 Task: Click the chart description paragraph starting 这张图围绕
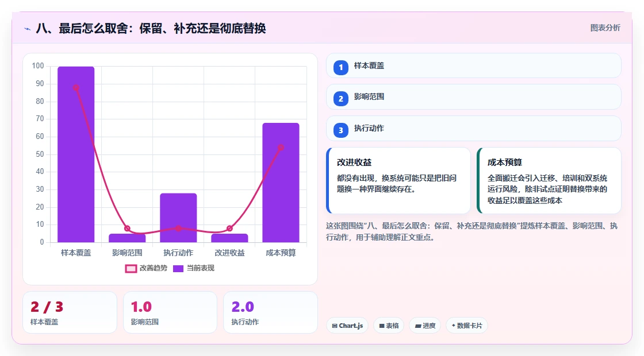(472, 231)
